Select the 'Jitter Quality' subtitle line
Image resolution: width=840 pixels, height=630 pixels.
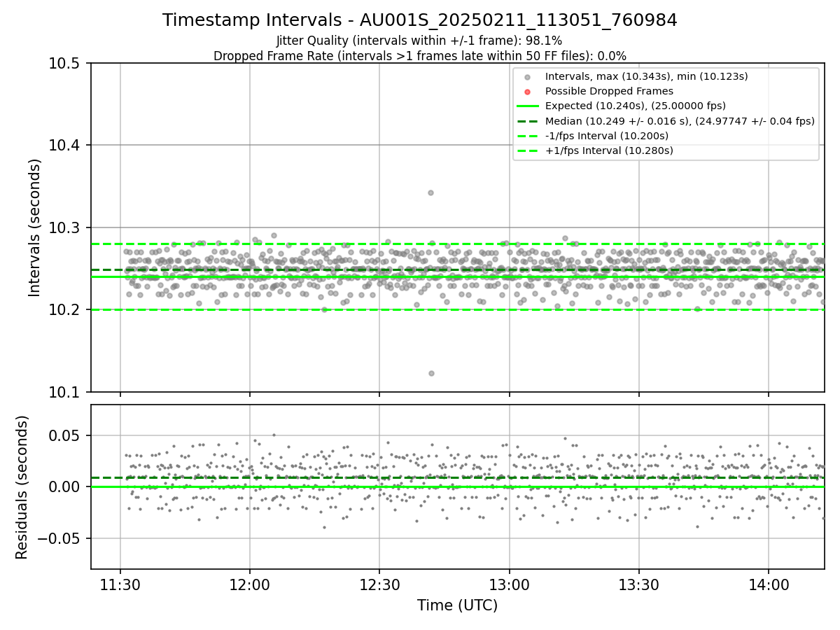pos(419,41)
